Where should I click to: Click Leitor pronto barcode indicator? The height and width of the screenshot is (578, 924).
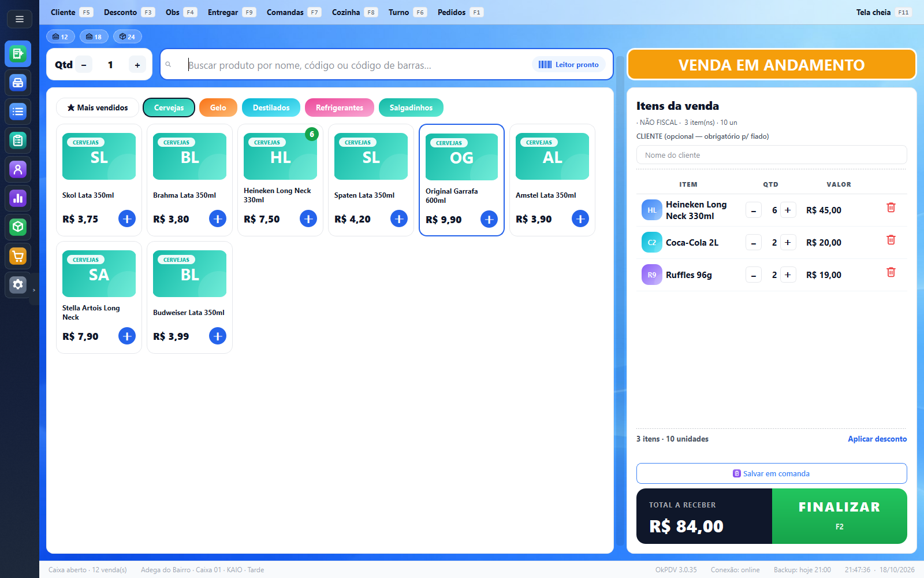(x=568, y=65)
